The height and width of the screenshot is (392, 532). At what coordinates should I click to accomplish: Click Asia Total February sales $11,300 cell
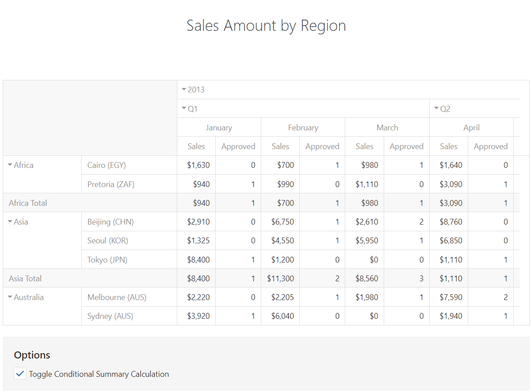[281, 279]
